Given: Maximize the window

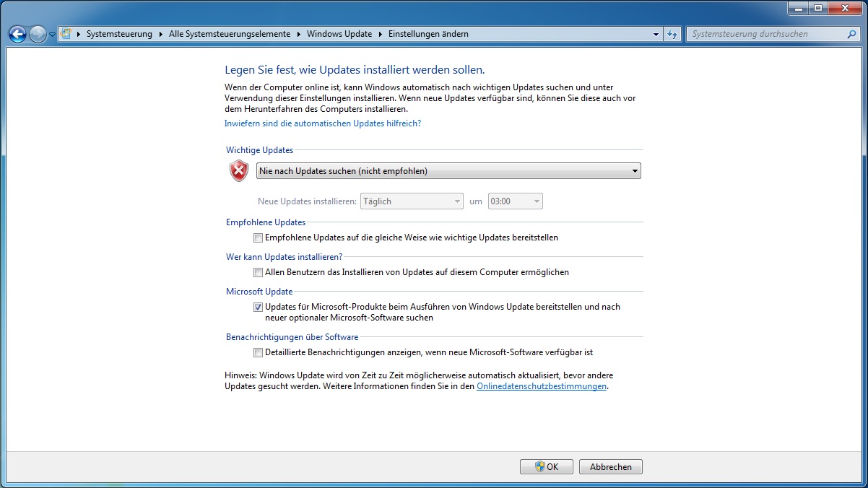Looking at the screenshot, I should coord(817,8).
